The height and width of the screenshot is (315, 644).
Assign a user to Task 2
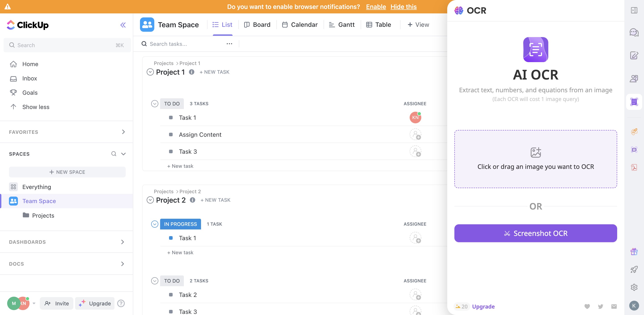tap(415, 295)
